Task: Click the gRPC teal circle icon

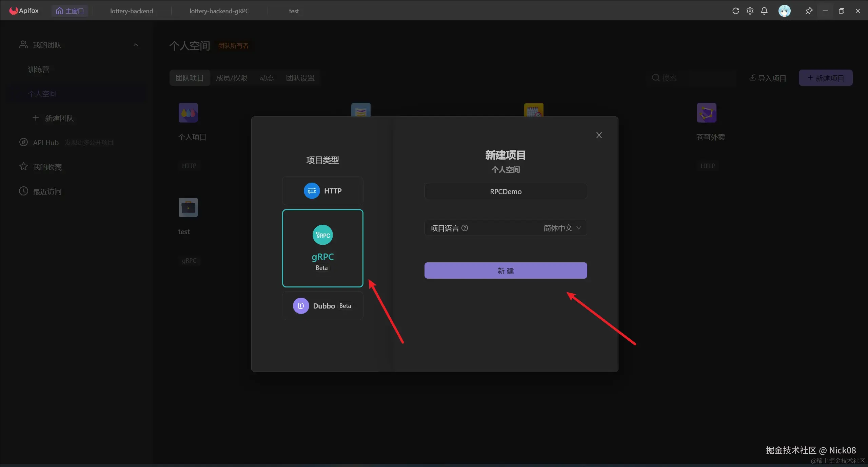Action: click(x=322, y=235)
